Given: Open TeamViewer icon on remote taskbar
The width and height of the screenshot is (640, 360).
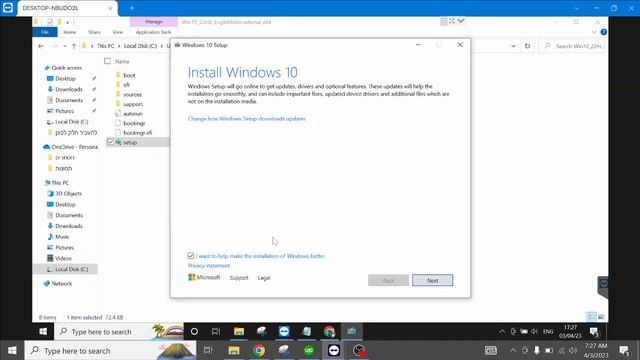Looking at the screenshot, I should pyautogui.click(x=284, y=331).
